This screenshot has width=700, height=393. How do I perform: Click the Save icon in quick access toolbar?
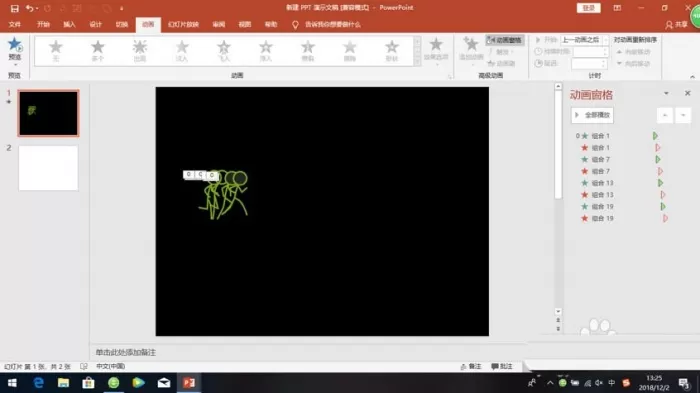point(15,8)
